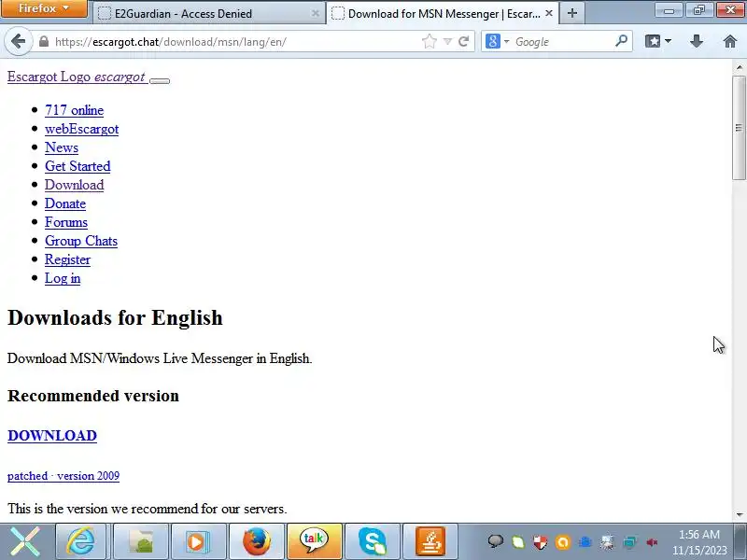Click the scrollbar down arrow
Viewport: 747px width, 560px height.
739,514
